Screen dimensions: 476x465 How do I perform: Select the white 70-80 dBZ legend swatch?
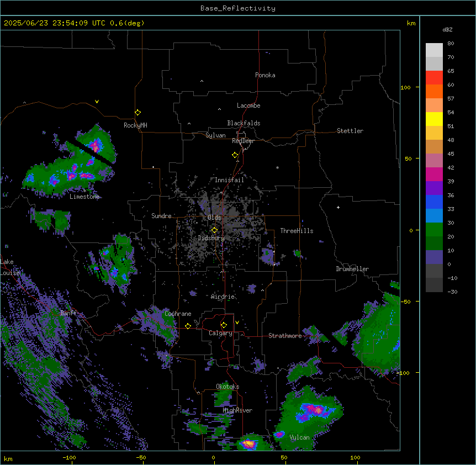click(434, 50)
